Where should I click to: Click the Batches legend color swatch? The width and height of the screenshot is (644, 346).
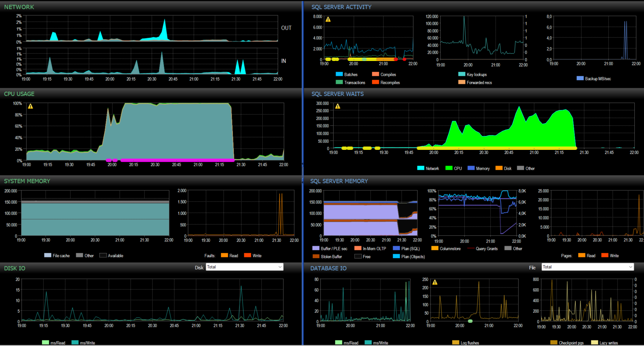(339, 74)
